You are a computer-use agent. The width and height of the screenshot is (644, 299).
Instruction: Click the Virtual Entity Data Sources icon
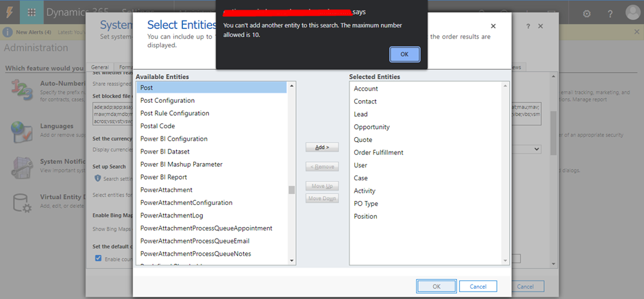[x=21, y=202]
